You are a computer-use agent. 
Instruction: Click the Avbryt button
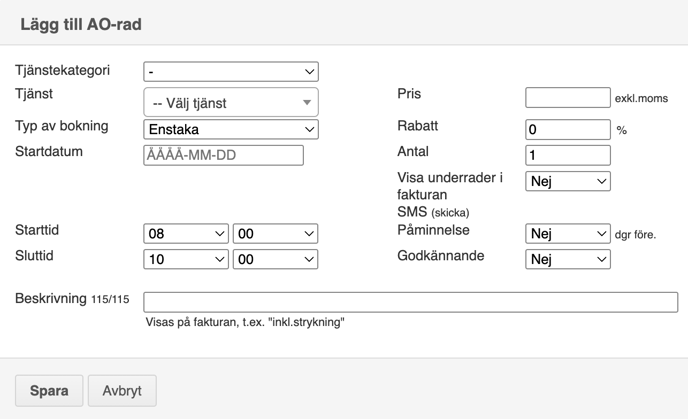122,390
